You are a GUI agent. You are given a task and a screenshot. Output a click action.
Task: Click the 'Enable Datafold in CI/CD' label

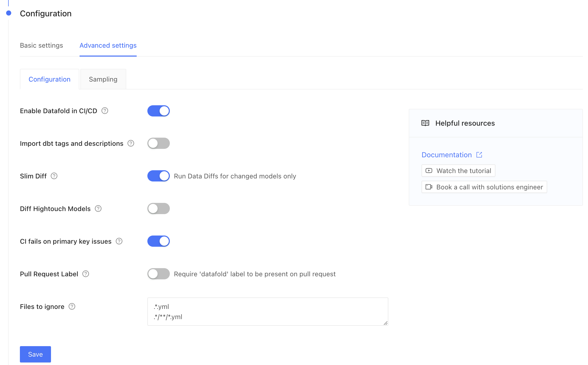[x=59, y=111]
